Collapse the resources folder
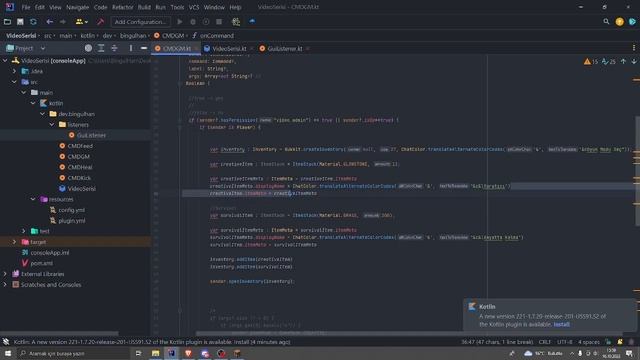640x360 pixels. point(33,199)
